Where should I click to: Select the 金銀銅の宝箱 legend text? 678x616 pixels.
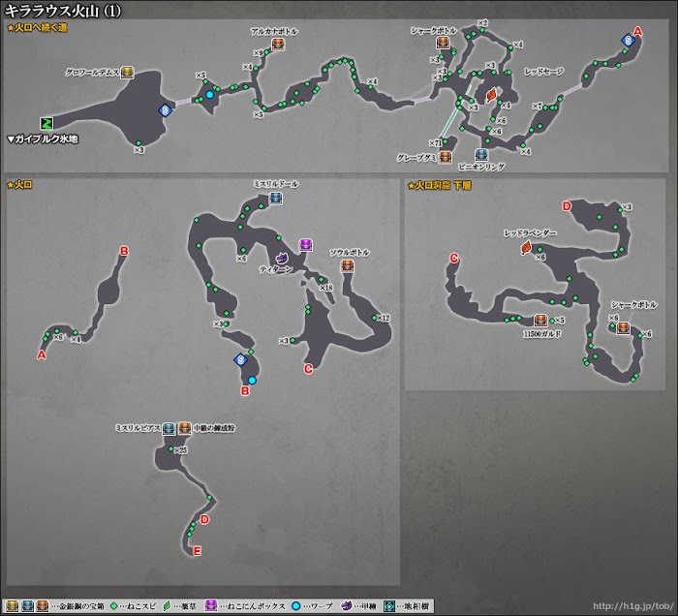coord(80,606)
